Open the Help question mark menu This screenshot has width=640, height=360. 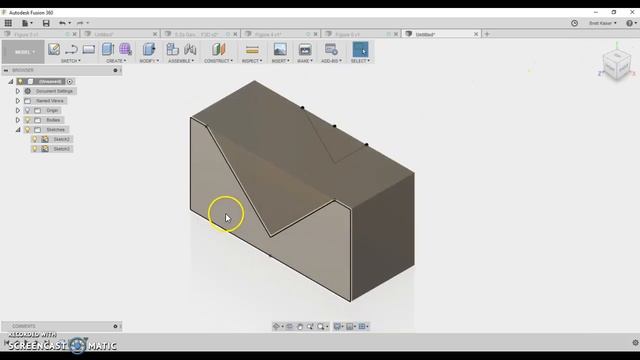click(x=631, y=23)
